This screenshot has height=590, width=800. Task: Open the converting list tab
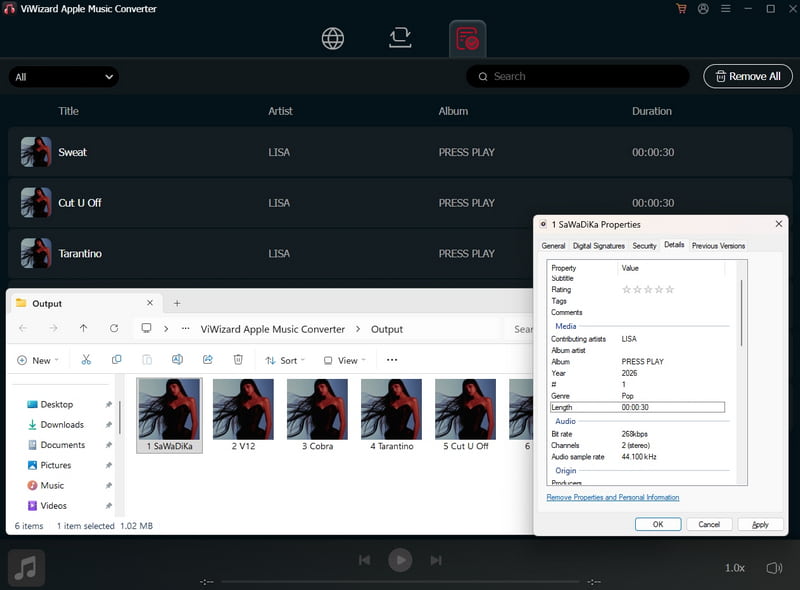tap(400, 38)
